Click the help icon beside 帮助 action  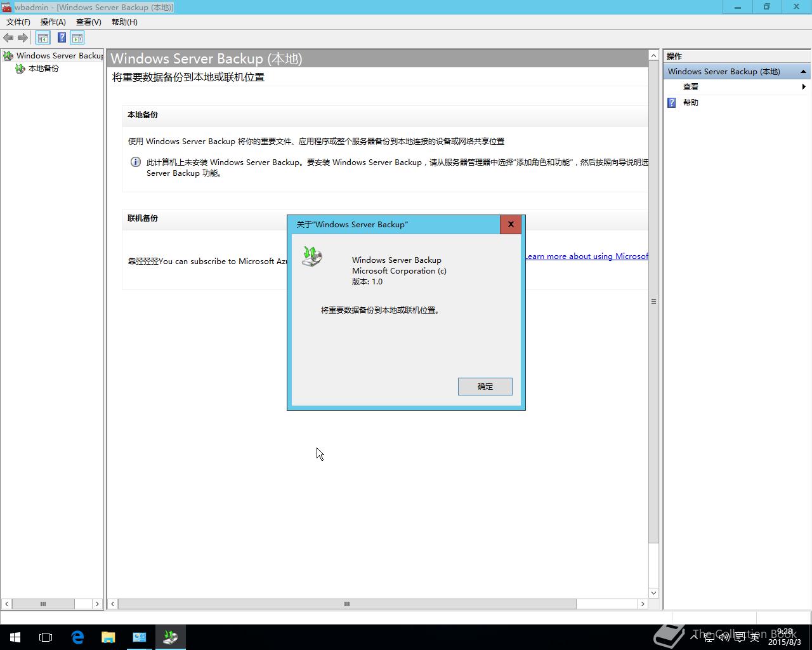(x=672, y=103)
